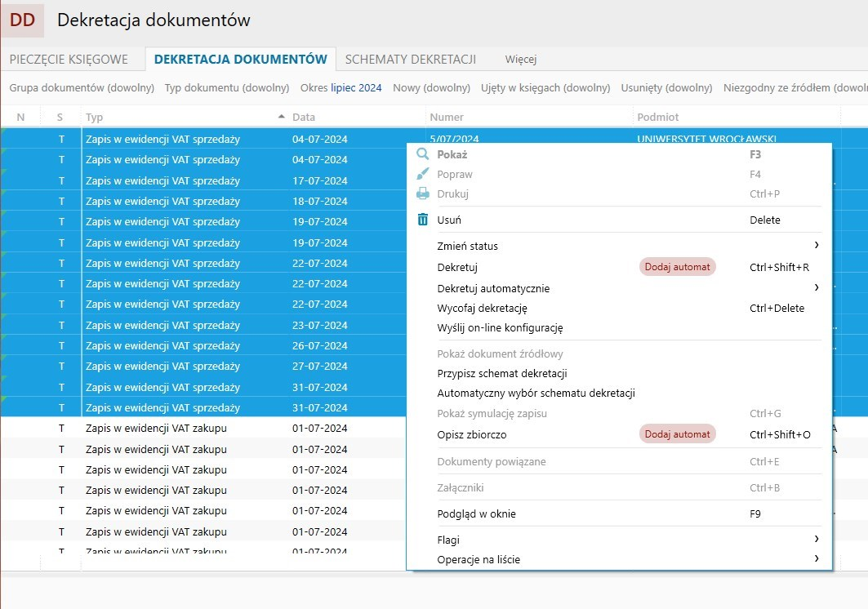Open the Flagi submenu arrow
This screenshot has height=609, width=868.
816,540
